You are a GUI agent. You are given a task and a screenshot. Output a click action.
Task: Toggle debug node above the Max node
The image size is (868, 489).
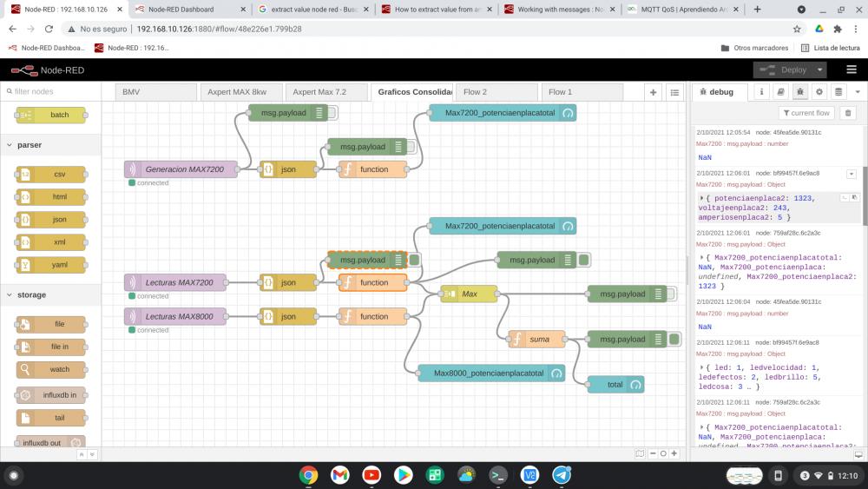point(583,260)
